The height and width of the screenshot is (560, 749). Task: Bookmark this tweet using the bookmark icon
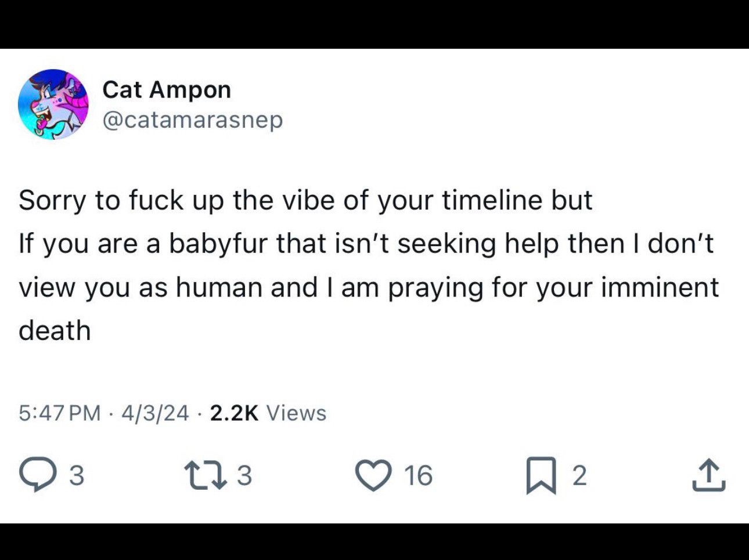(x=541, y=475)
